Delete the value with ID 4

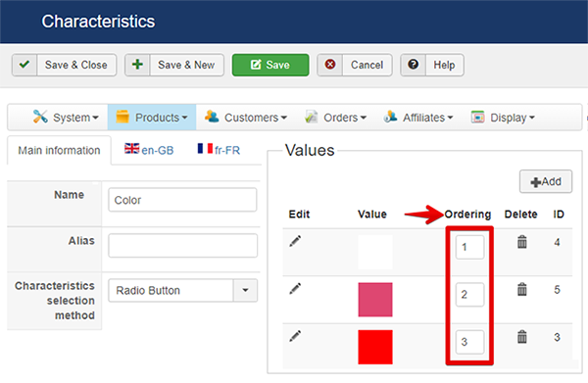(x=522, y=242)
